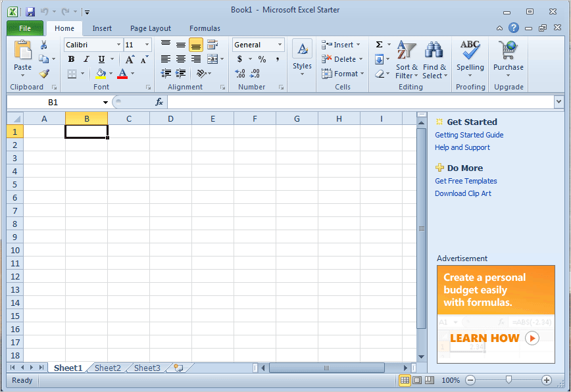The image size is (571, 392).
Task: Click the Get Free Templates link
Action: (466, 181)
